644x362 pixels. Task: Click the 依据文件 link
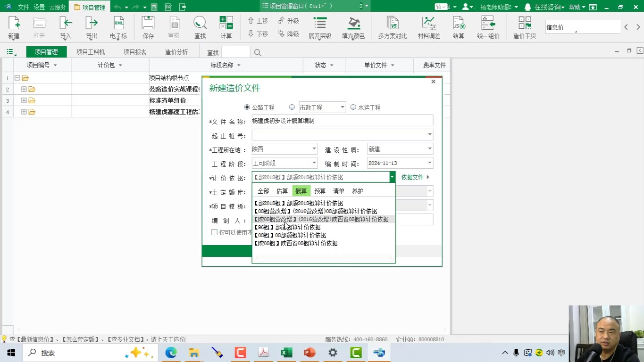[x=412, y=177]
